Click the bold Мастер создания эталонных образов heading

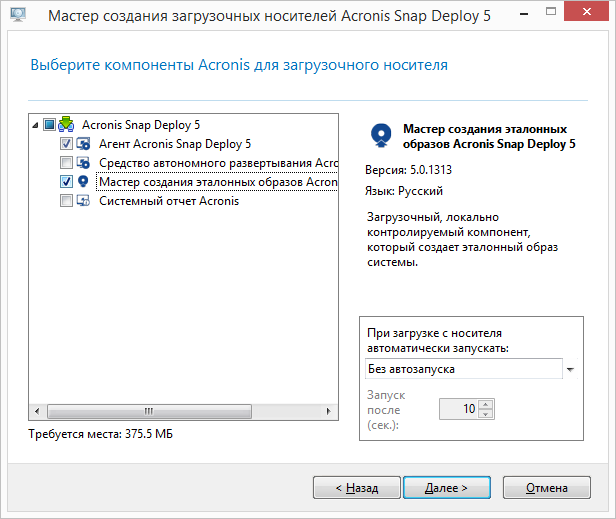click(489, 136)
